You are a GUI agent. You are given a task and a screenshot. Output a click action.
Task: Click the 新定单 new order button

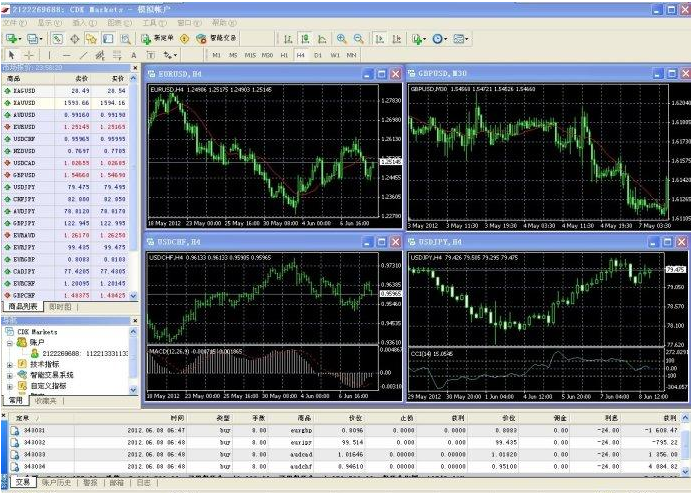coord(158,39)
